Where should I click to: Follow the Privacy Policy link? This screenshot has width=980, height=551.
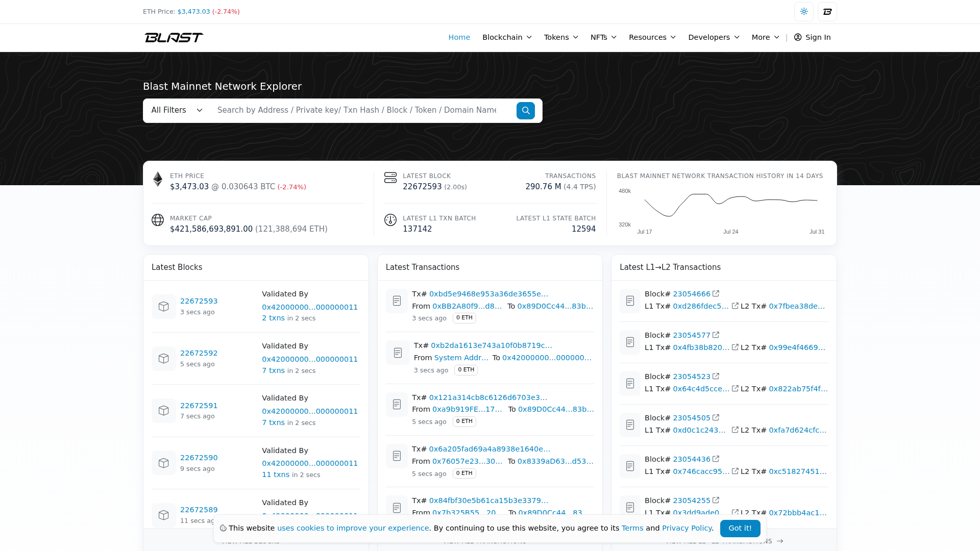tap(687, 528)
